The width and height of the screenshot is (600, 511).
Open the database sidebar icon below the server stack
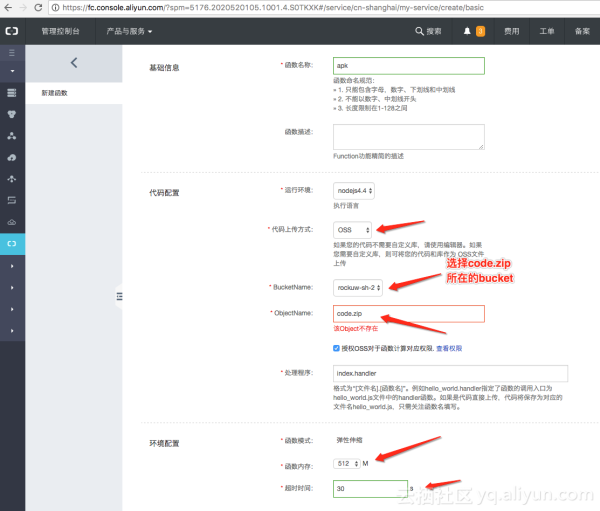(12, 114)
